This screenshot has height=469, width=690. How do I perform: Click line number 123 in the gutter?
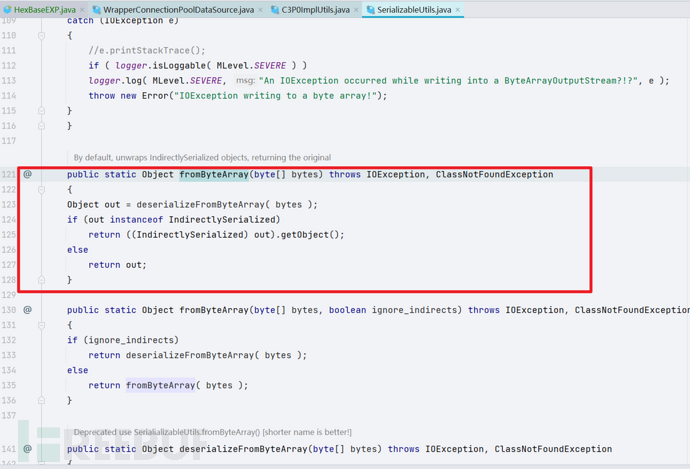[x=9, y=205]
